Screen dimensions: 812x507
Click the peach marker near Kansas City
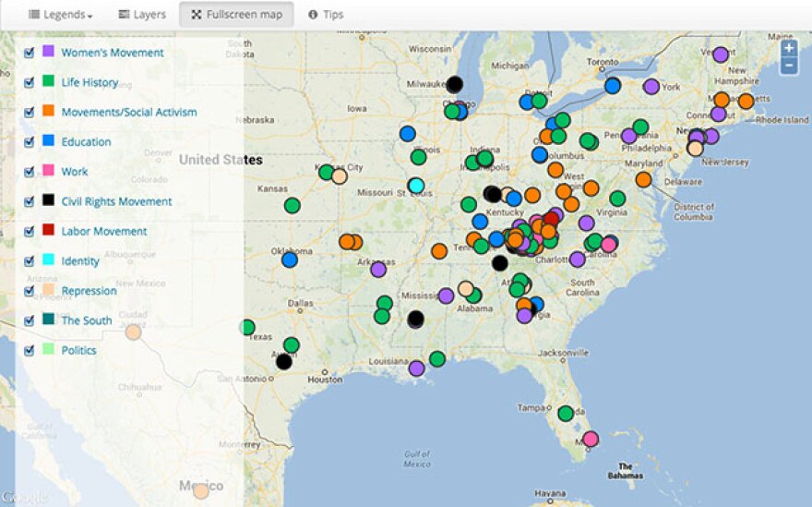340,176
